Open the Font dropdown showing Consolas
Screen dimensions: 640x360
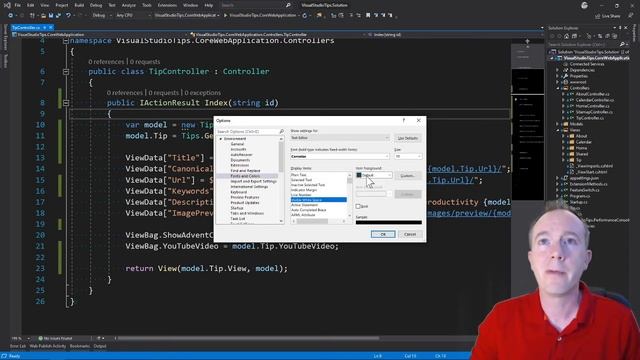pos(340,156)
